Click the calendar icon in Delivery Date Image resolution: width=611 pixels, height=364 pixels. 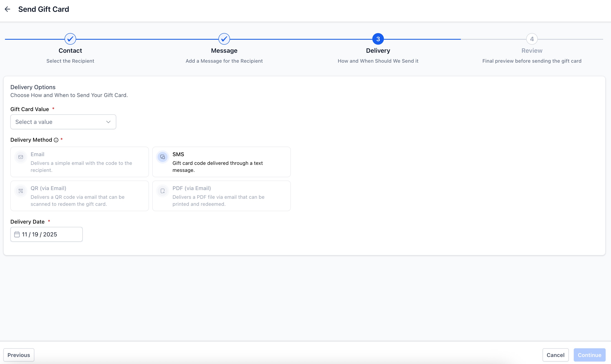(17, 235)
